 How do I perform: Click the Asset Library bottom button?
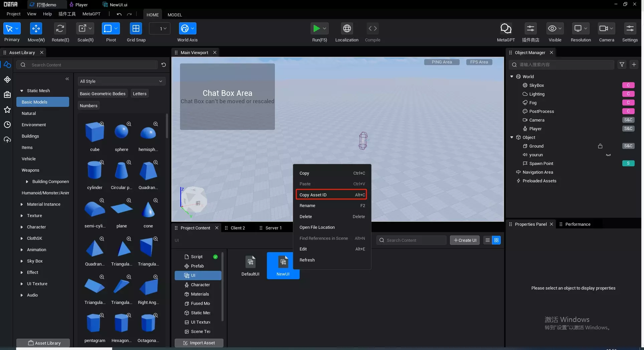43,343
